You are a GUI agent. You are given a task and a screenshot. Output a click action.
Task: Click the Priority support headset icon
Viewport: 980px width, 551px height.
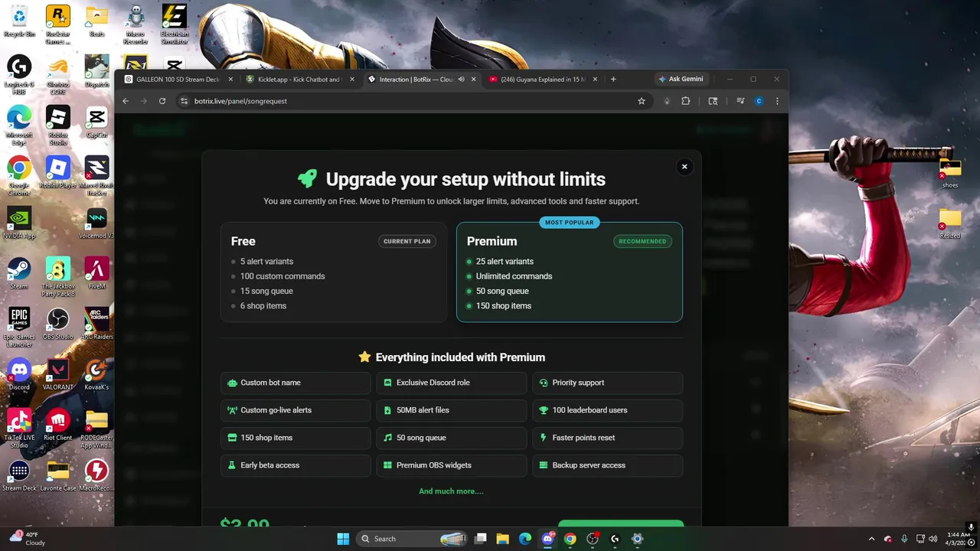(544, 383)
